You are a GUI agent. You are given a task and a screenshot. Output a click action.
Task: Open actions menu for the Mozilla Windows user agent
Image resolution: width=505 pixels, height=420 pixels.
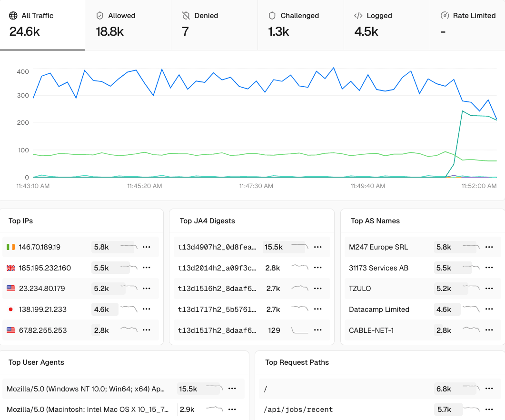[232, 389]
